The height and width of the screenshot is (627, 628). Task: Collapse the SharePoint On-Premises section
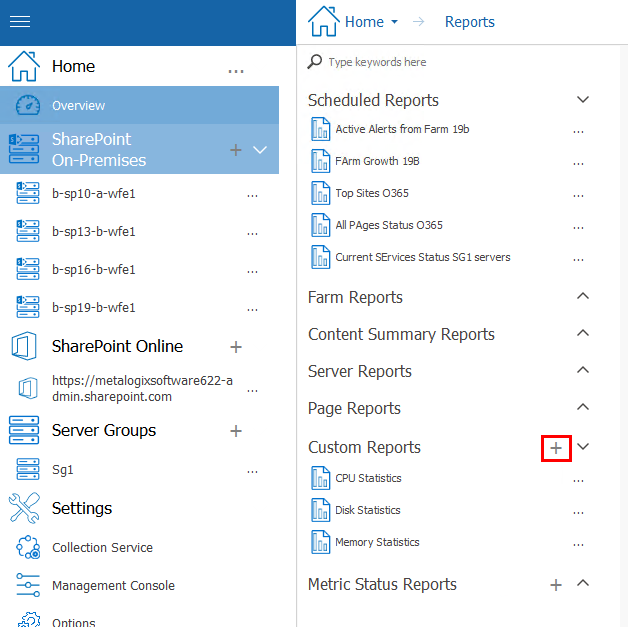[x=260, y=150]
